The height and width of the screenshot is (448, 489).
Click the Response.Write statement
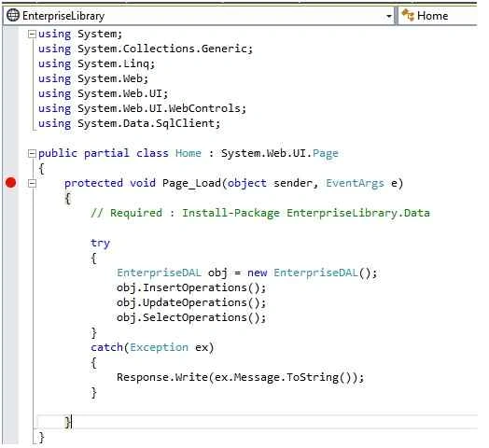point(241,377)
